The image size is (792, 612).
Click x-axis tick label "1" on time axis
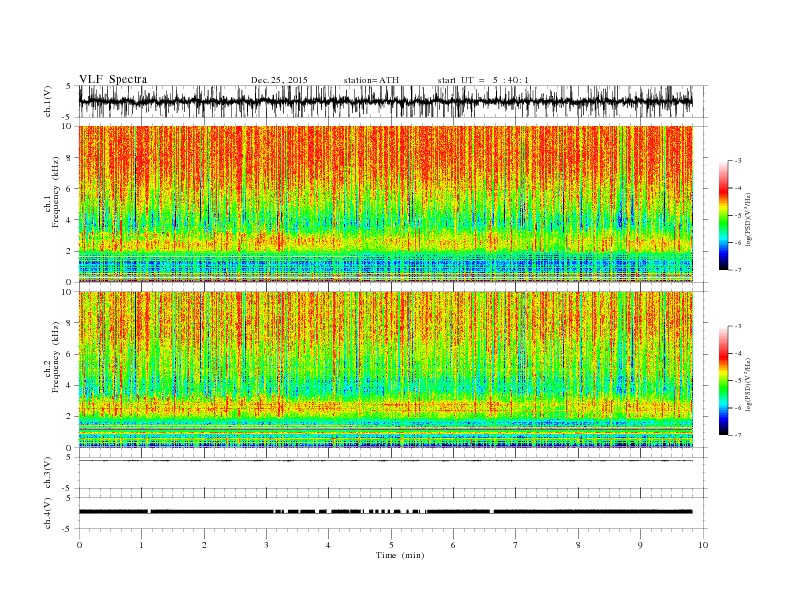pos(141,545)
